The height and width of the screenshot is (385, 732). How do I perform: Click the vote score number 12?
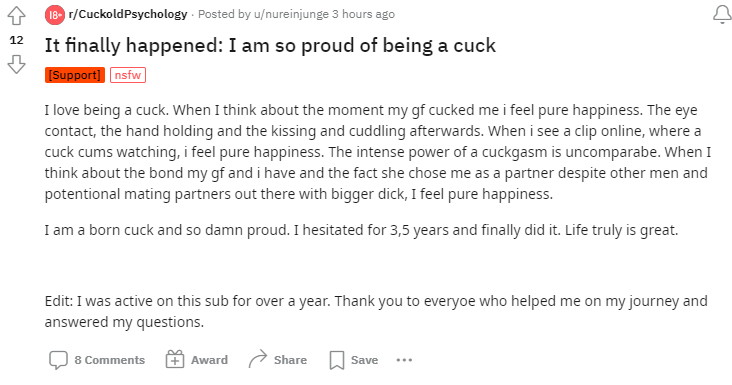(16, 40)
